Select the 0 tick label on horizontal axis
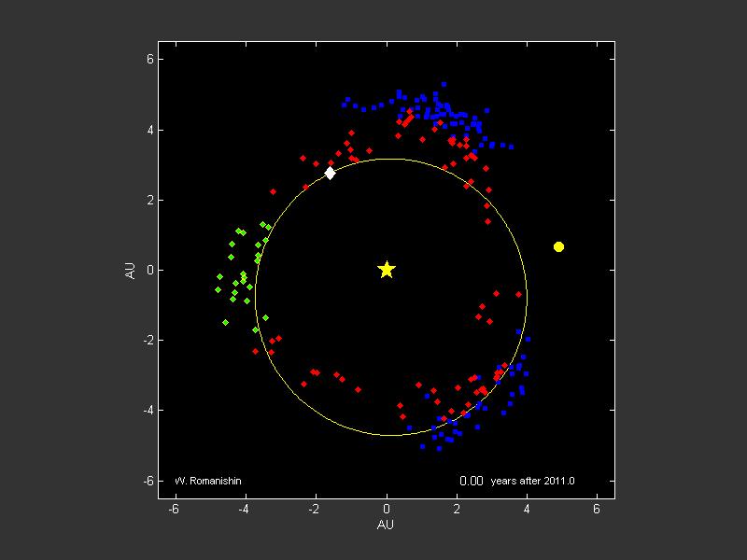Viewport: 747px width, 560px height. 387,509
